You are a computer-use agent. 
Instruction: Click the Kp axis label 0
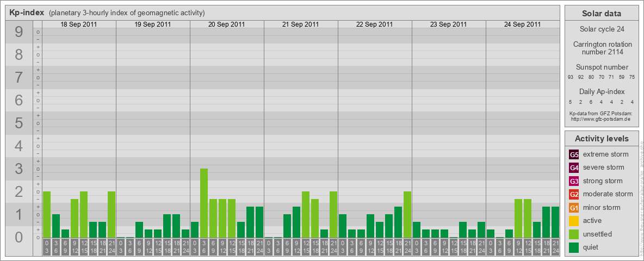coord(19,237)
